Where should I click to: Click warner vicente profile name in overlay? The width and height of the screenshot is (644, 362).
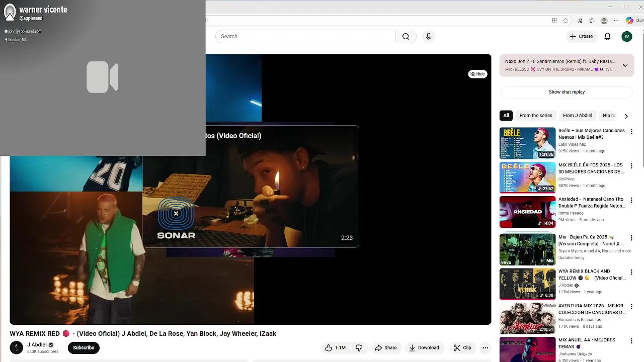click(43, 10)
